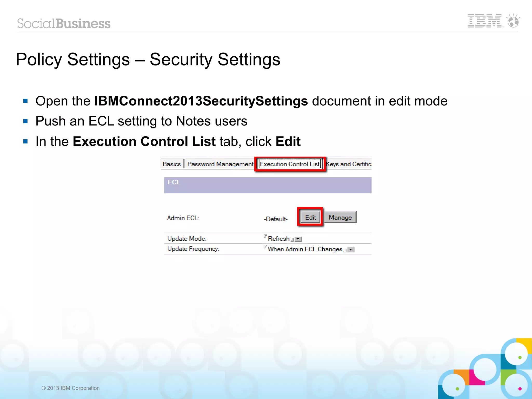The image size is (532, 399).
Task: Click the IBM logo
Action: pyautogui.click(x=485, y=21)
